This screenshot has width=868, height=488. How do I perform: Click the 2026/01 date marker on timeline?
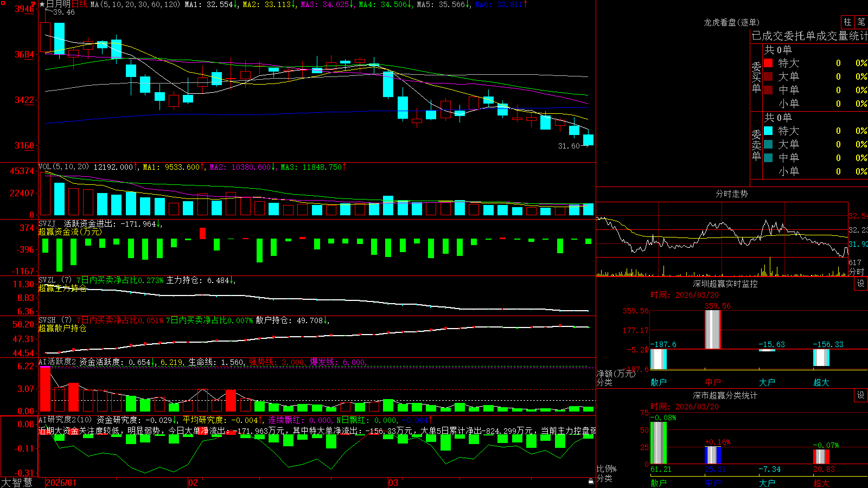click(61, 483)
